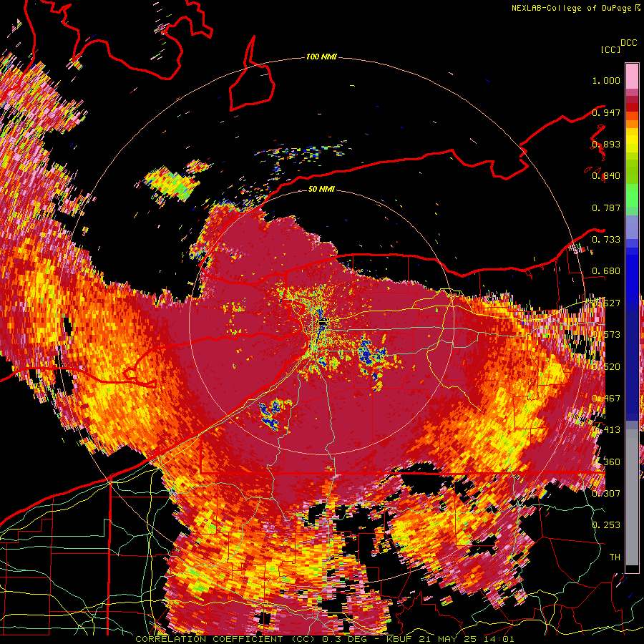Screen dimensions: 644x644
Task: Click the 0.3 DEG elevation text in the caption
Action: pyautogui.click(x=345, y=639)
